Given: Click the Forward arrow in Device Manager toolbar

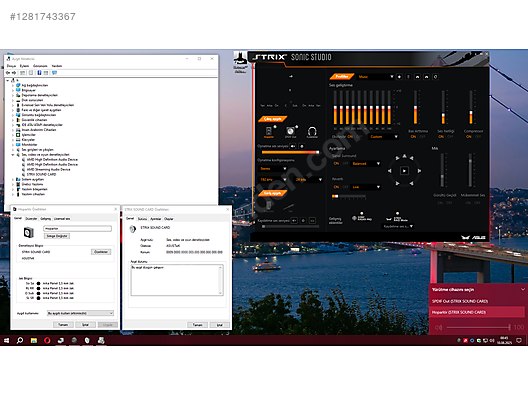Looking at the screenshot, I should (x=14, y=73).
